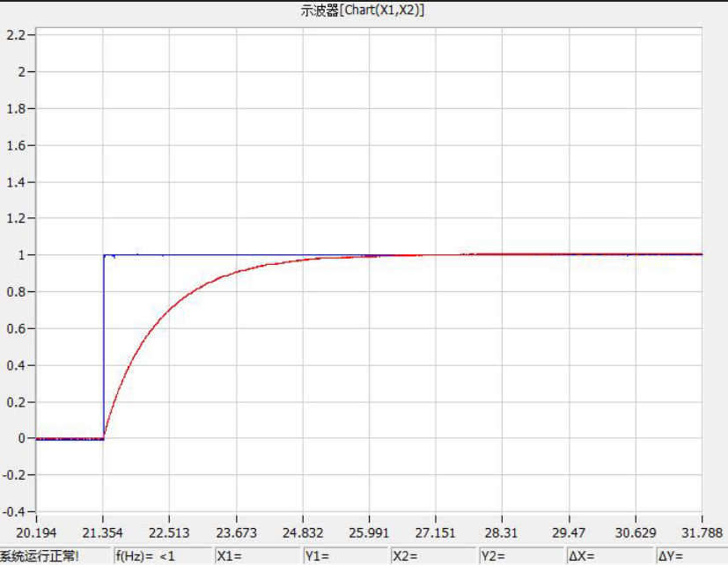Click the -0.4 label on vertical axis
Screen dimensions: 728x565
[14, 511]
